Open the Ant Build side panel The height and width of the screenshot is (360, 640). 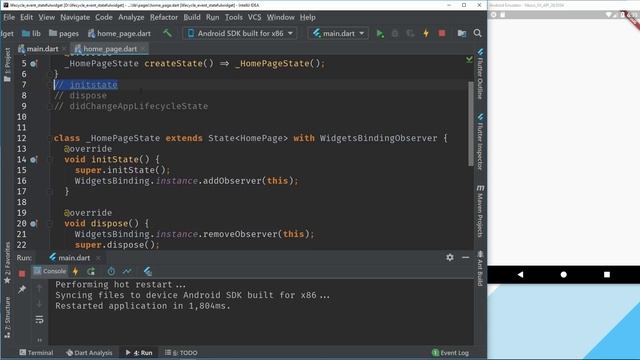coord(480,269)
